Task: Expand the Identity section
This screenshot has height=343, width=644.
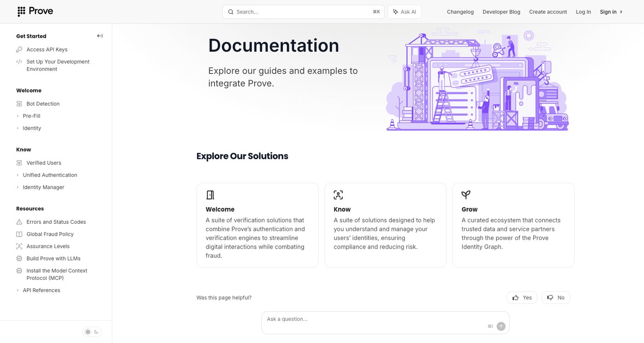Action: [x=17, y=128]
